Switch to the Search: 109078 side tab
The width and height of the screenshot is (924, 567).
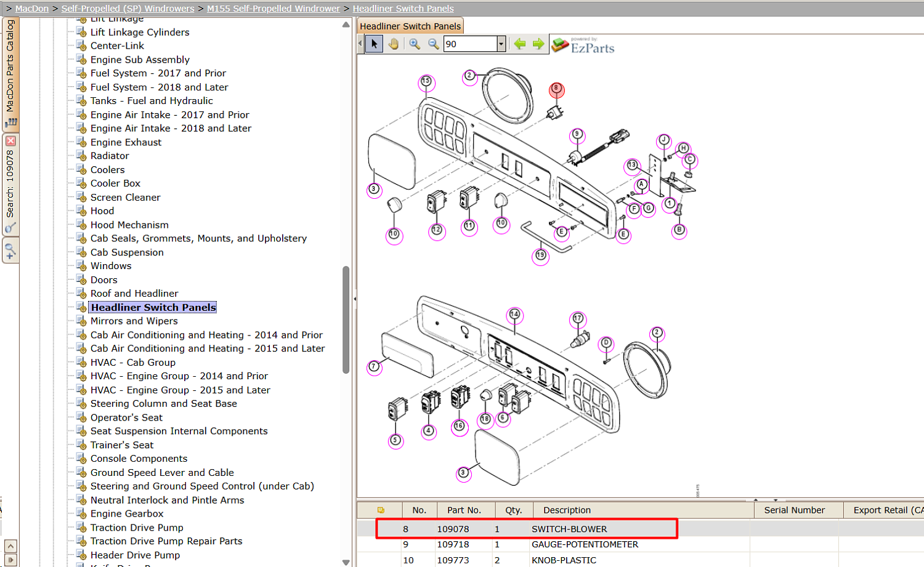pos(10,185)
